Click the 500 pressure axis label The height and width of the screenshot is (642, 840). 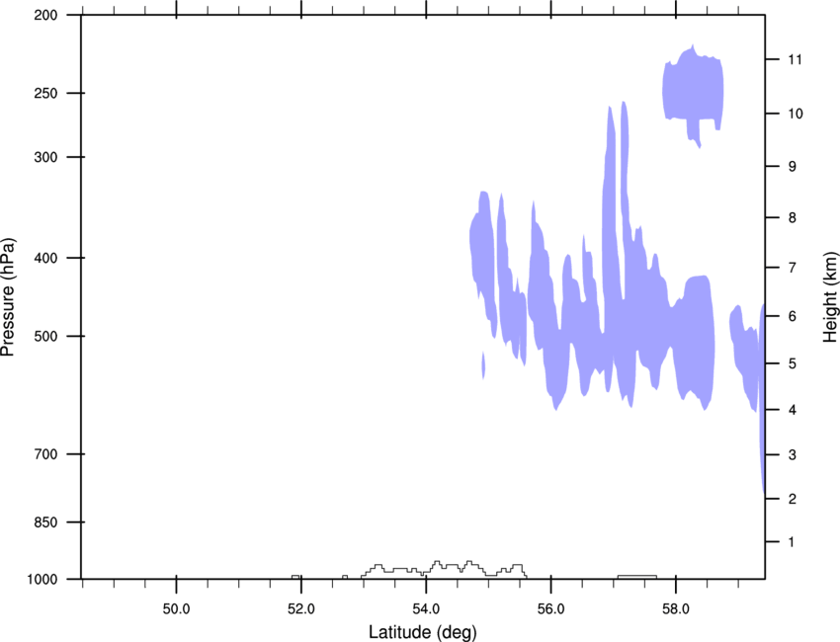(45, 336)
